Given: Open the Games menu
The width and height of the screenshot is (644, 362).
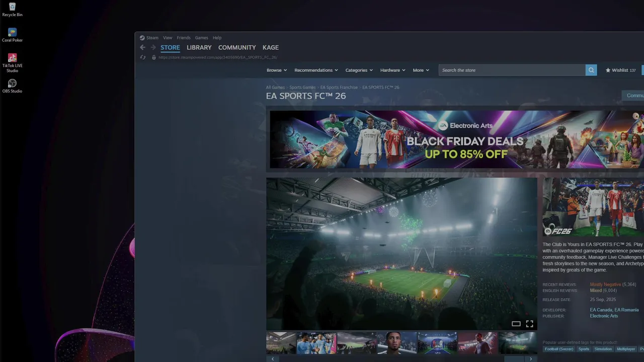Looking at the screenshot, I should [201, 38].
